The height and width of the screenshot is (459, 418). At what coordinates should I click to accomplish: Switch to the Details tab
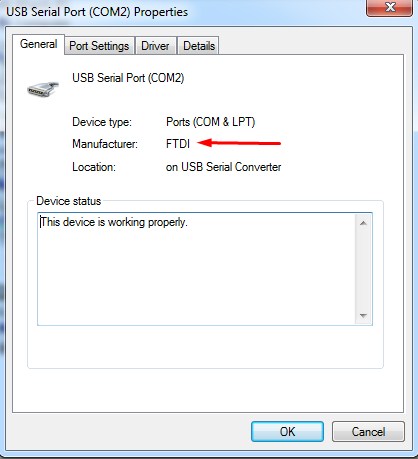point(199,46)
